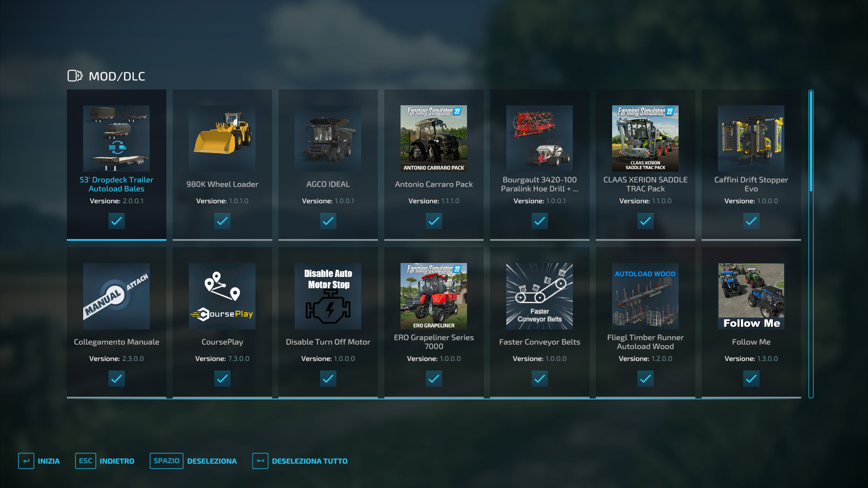
Task: Select the Bourgault 3420-100 Paralink mod thumbnail
Action: tap(539, 138)
